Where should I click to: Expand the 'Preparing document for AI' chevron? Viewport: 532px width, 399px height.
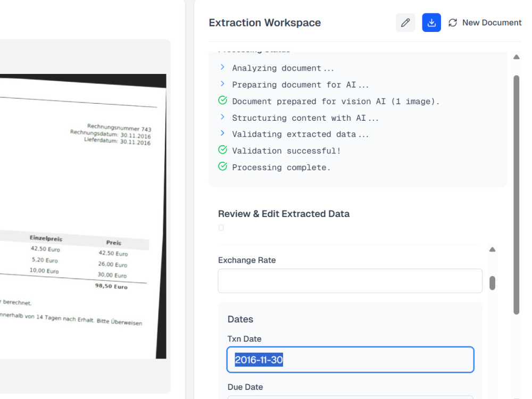[x=222, y=84]
